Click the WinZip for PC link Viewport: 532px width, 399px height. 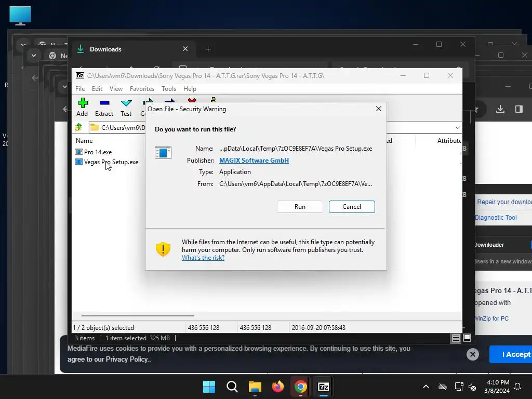tap(491, 318)
